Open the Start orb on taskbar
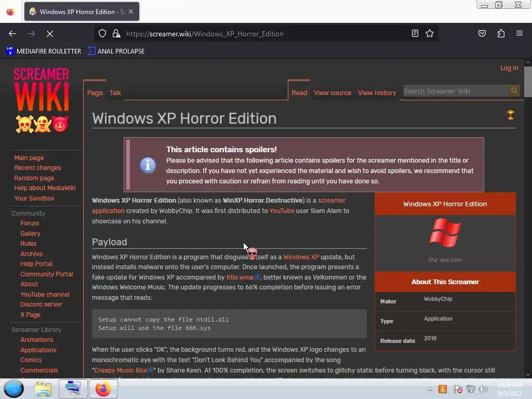Viewport: 532px width, 399px height. click(14, 389)
